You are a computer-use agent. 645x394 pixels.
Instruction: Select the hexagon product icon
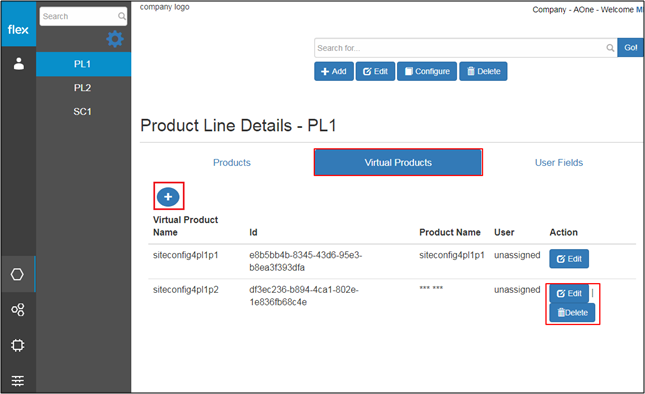tap(17, 274)
